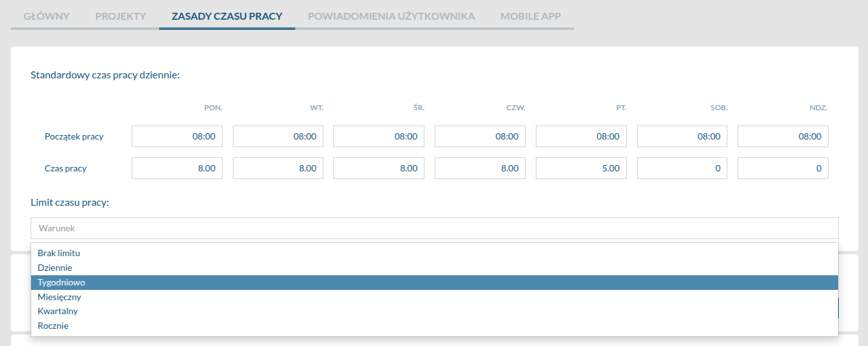Viewport: 868px width, 346px height.
Task: Click Czas pracy field for SOB.
Action: click(x=682, y=168)
